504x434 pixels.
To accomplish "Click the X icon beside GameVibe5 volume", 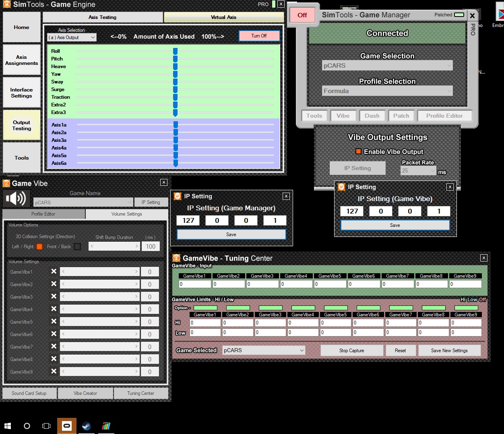I will pos(54,322).
